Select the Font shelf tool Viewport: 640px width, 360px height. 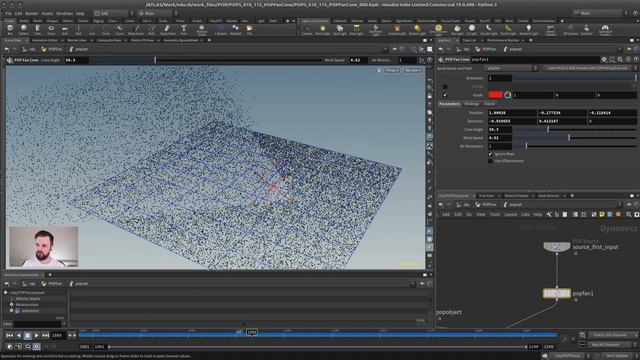pos(184,29)
